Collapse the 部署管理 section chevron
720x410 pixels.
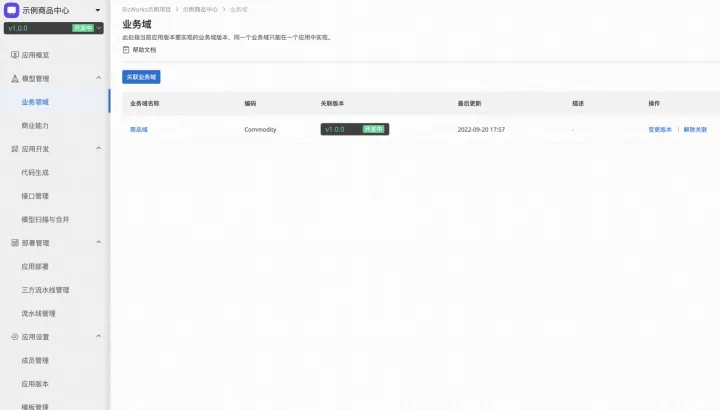coord(99,242)
